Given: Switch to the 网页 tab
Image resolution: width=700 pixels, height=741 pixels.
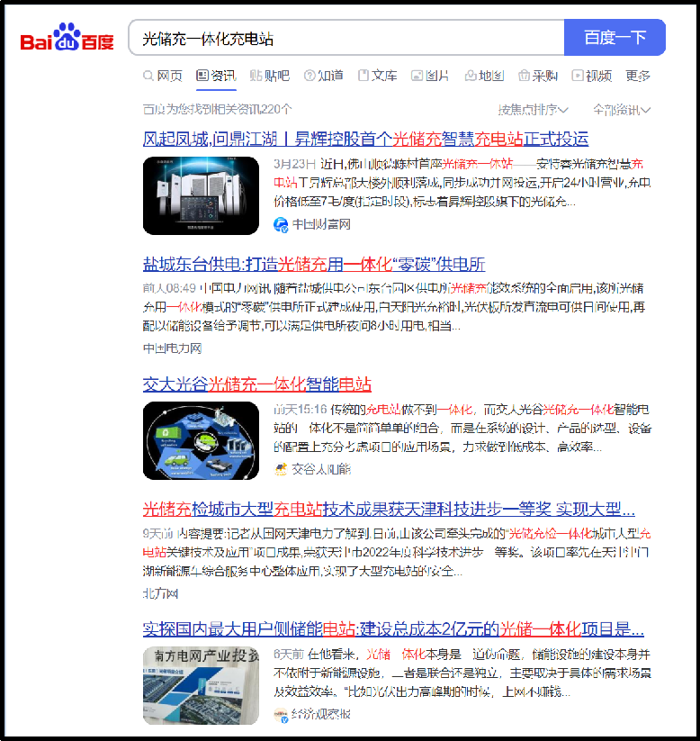Looking at the screenshot, I should [x=163, y=76].
